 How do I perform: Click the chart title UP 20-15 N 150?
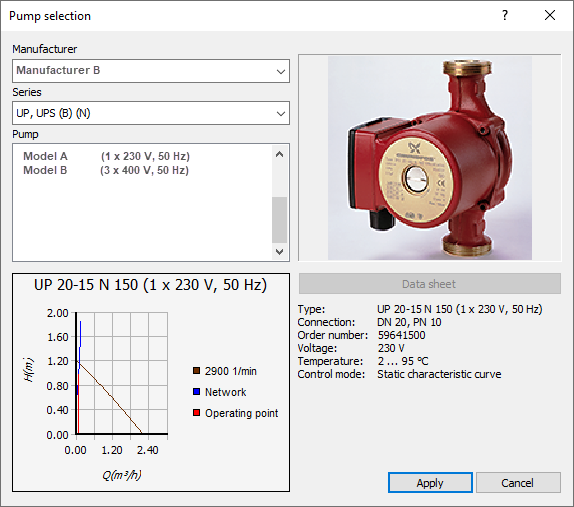150,285
